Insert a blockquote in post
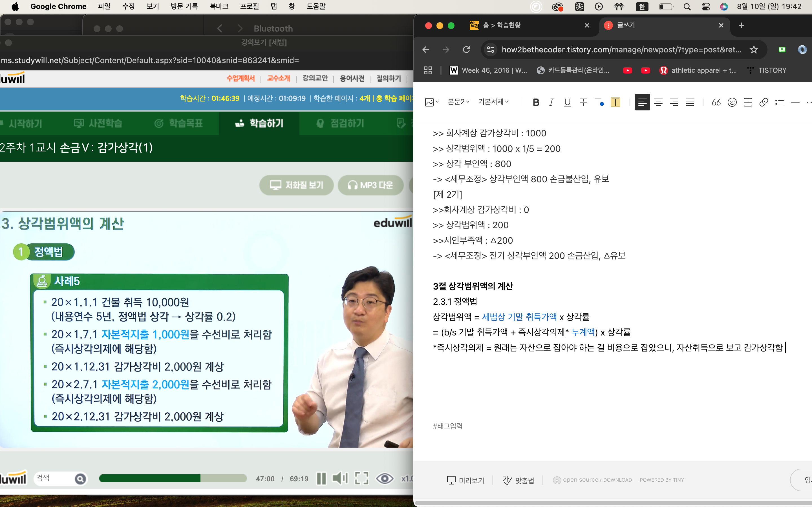 coord(716,102)
